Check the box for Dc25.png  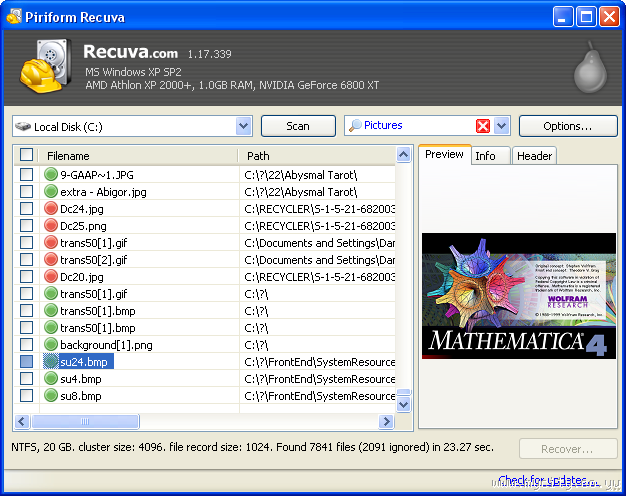[x=26, y=226]
